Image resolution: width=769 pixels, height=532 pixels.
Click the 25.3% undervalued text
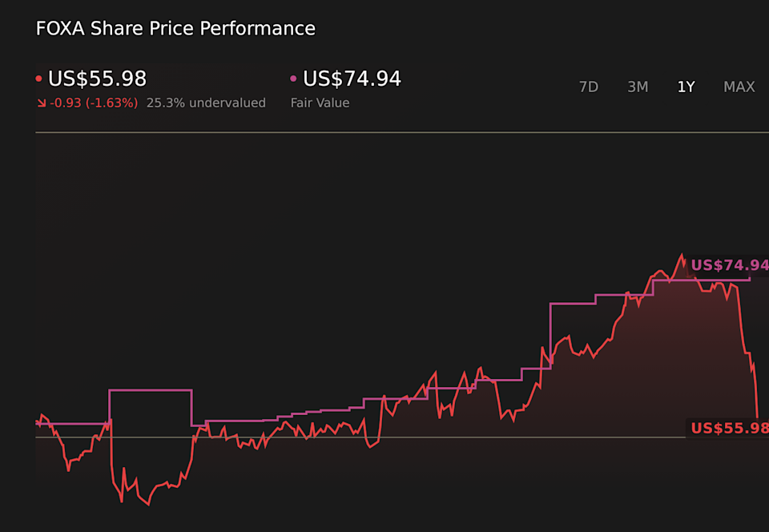point(205,103)
